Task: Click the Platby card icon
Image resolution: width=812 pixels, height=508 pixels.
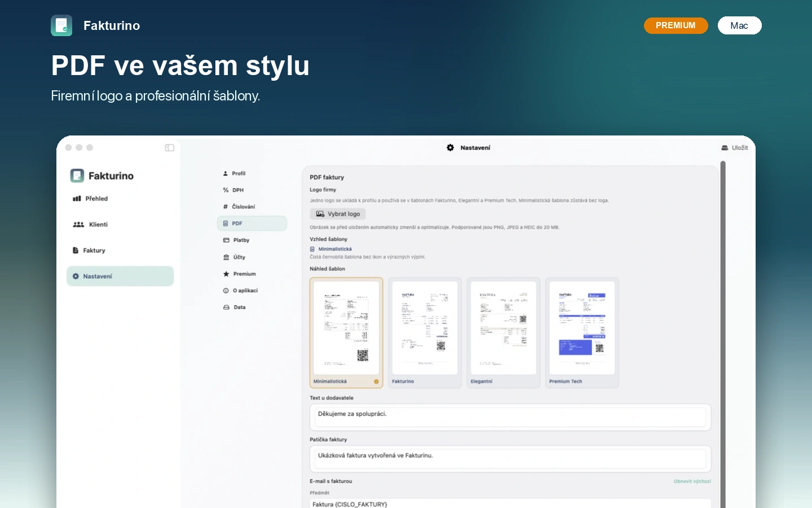Action: tap(226, 240)
